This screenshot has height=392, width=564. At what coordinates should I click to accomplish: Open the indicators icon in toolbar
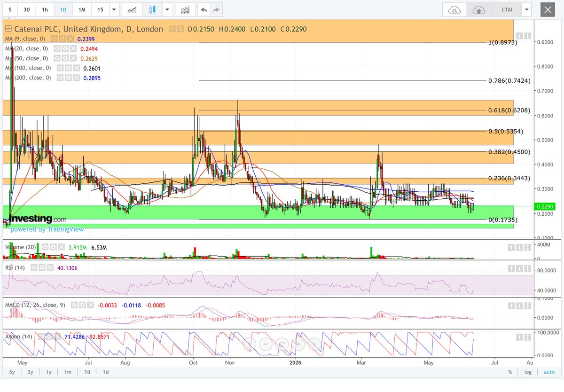click(186, 9)
